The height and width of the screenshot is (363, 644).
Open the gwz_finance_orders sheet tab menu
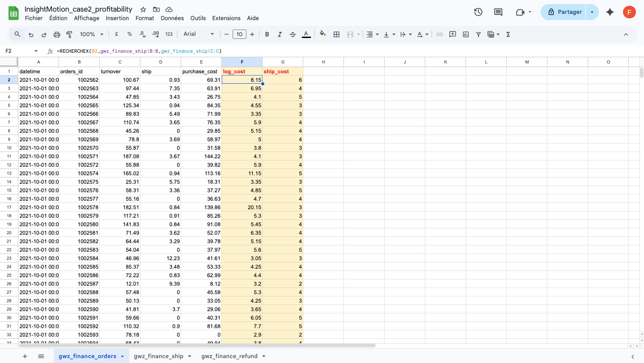click(123, 356)
